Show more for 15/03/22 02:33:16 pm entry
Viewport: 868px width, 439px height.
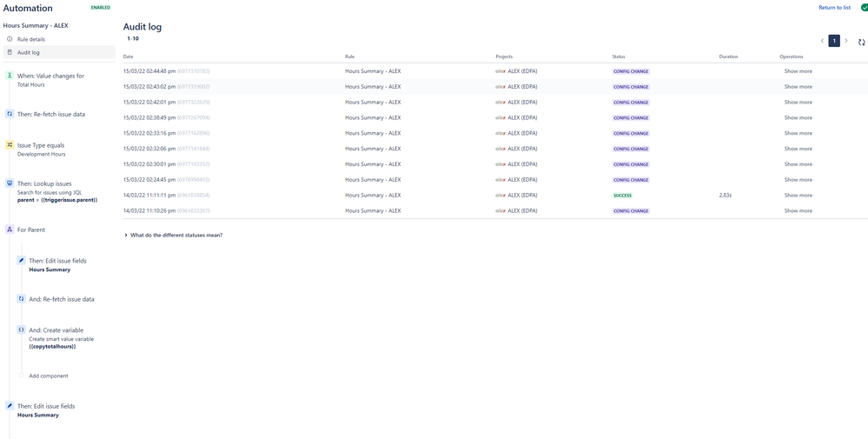coord(798,133)
